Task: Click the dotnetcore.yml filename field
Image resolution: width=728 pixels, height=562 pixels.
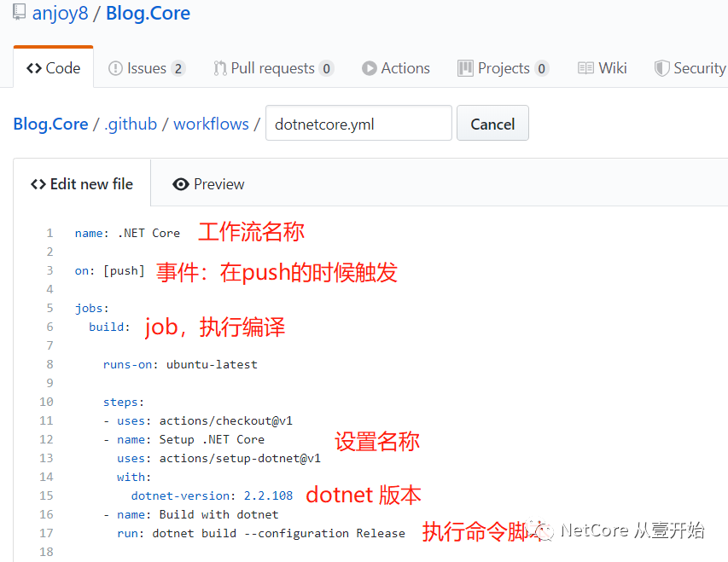Action: pyautogui.click(x=358, y=123)
